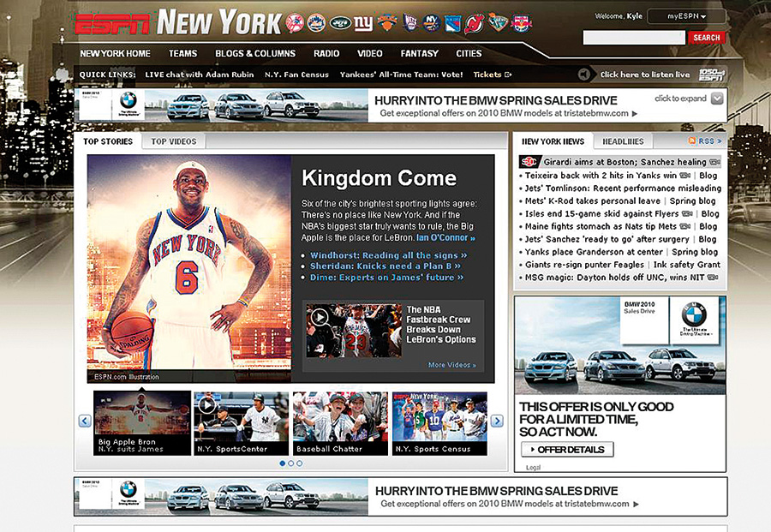This screenshot has width=771, height=532.
Task: Open the Radio menu item
Action: click(x=326, y=54)
